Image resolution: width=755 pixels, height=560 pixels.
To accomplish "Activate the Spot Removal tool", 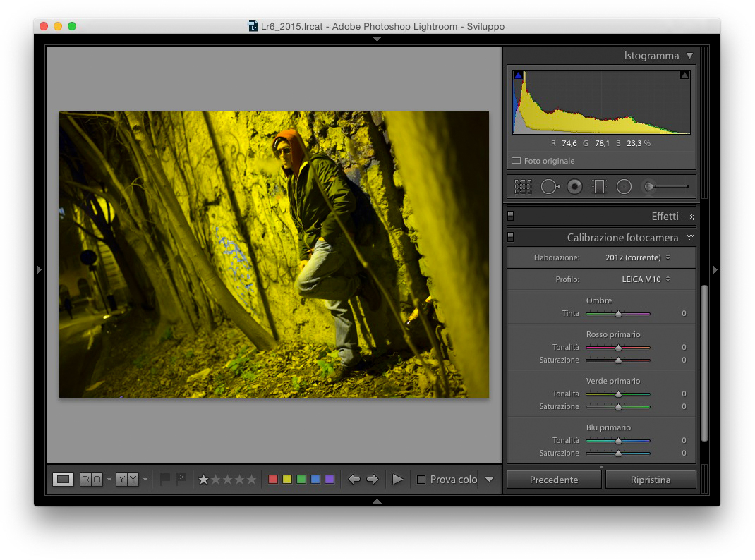I will tap(550, 187).
